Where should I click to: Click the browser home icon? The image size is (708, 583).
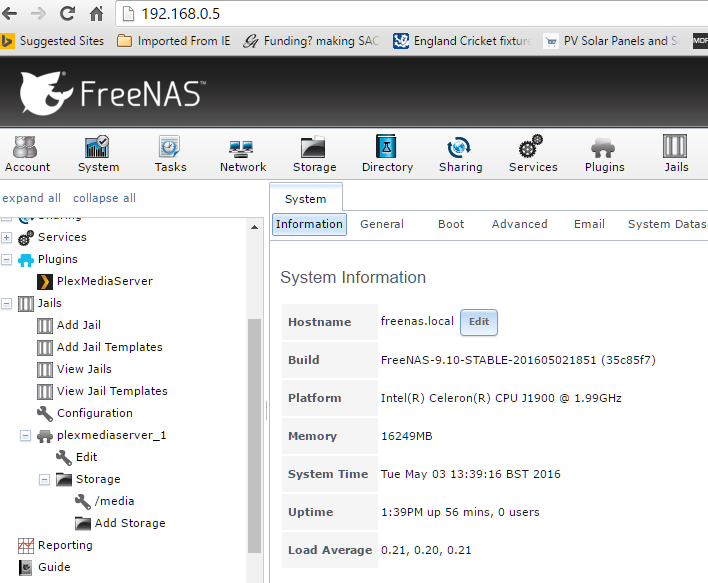pyautogui.click(x=96, y=14)
